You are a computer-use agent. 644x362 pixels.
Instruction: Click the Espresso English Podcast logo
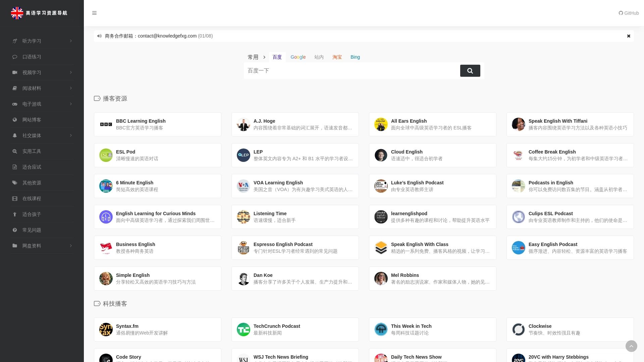tap(244, 248)
